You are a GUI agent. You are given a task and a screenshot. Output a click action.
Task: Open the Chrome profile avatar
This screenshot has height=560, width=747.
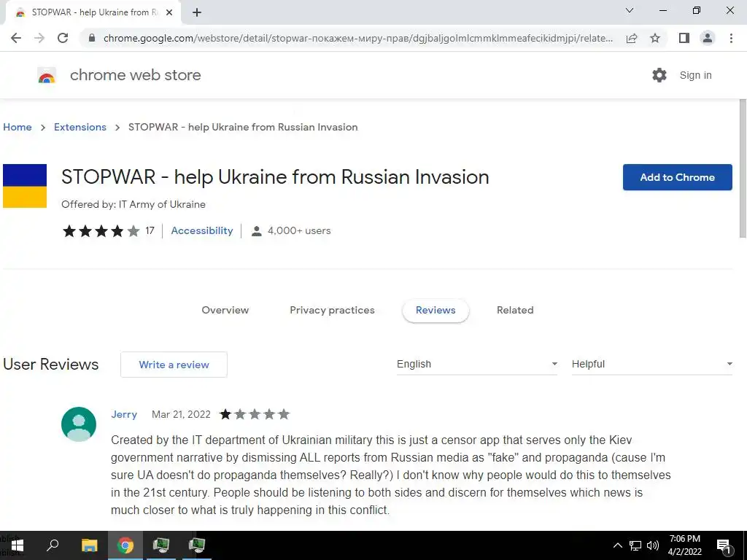coord(708,38)
